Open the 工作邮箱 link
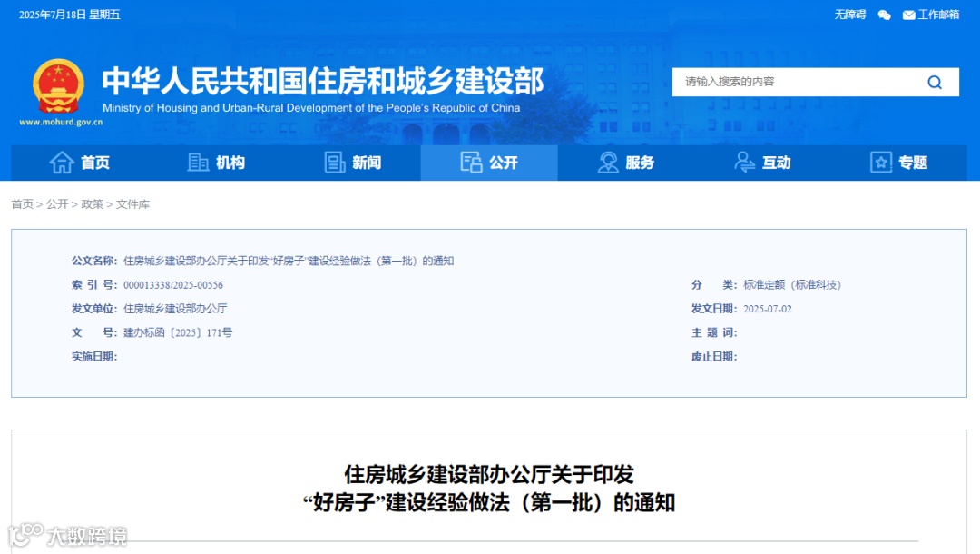The width and height of the screenshot is (980, 554). pyautogui.click(x=938, y=15)
